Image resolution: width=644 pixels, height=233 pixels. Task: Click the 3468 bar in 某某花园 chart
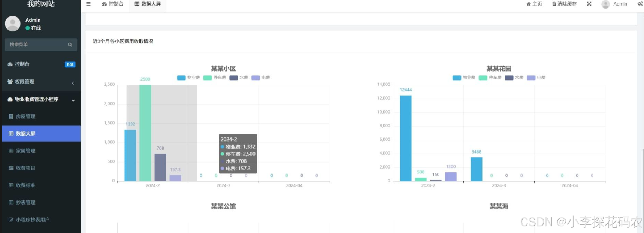477,169
